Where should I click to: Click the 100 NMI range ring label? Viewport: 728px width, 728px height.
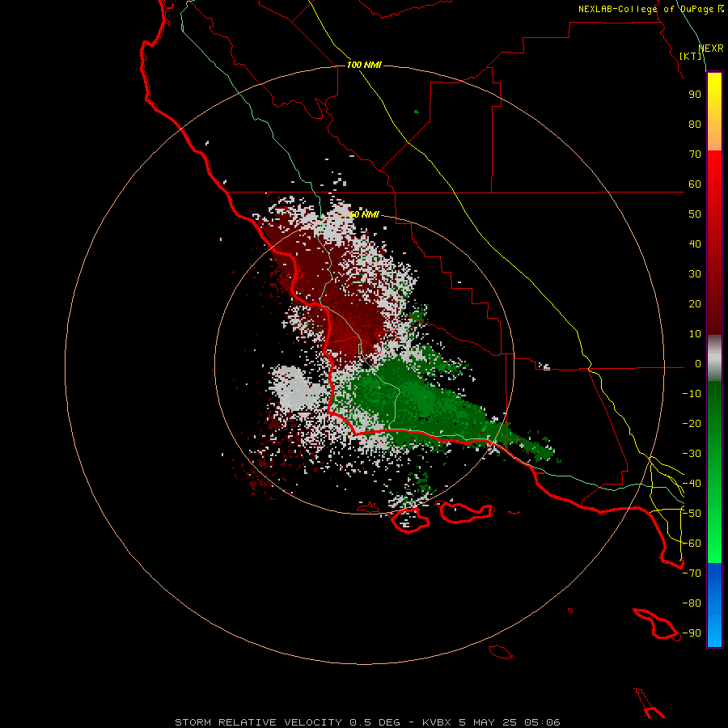364,65
